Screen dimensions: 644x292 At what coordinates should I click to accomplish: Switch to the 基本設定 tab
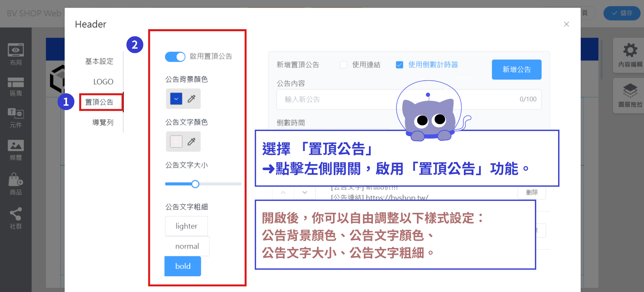click(x=99, y=61)
